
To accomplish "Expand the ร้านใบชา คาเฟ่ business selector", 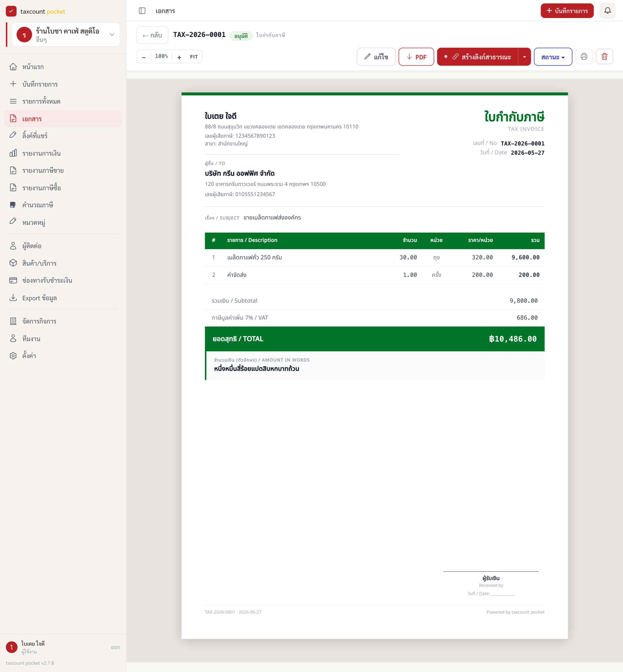I will pos(66,35).
